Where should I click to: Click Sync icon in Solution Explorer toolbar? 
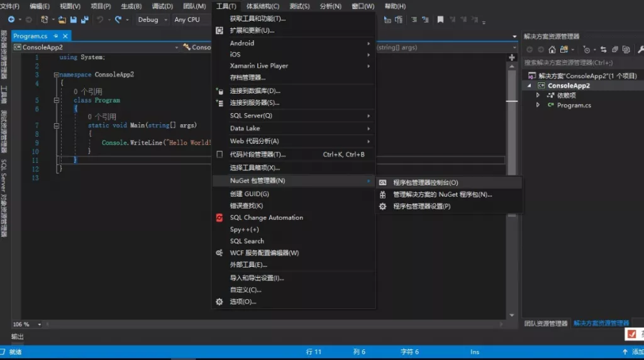(x=603, y=50)
